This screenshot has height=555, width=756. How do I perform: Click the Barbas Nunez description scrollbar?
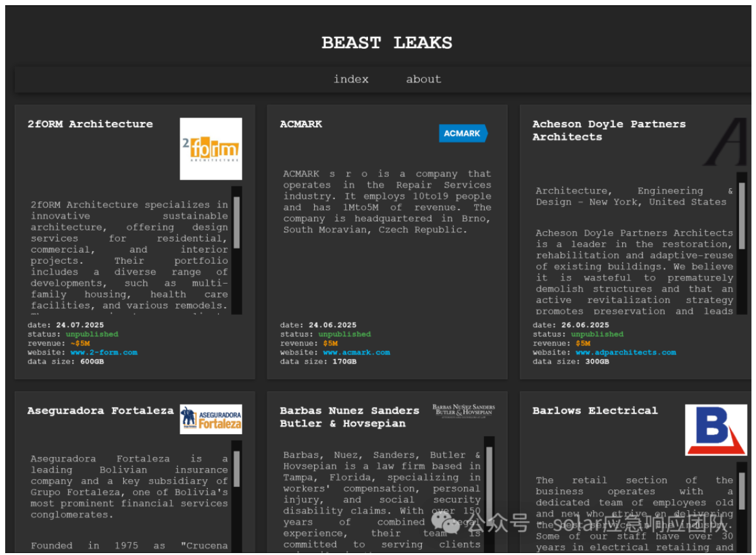point(489,474)
